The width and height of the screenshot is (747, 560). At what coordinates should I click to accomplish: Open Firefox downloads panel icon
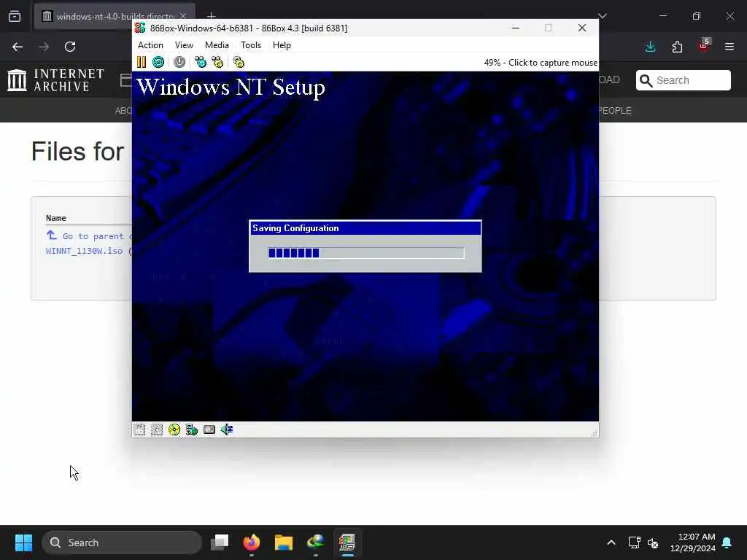tap(650, 47)
